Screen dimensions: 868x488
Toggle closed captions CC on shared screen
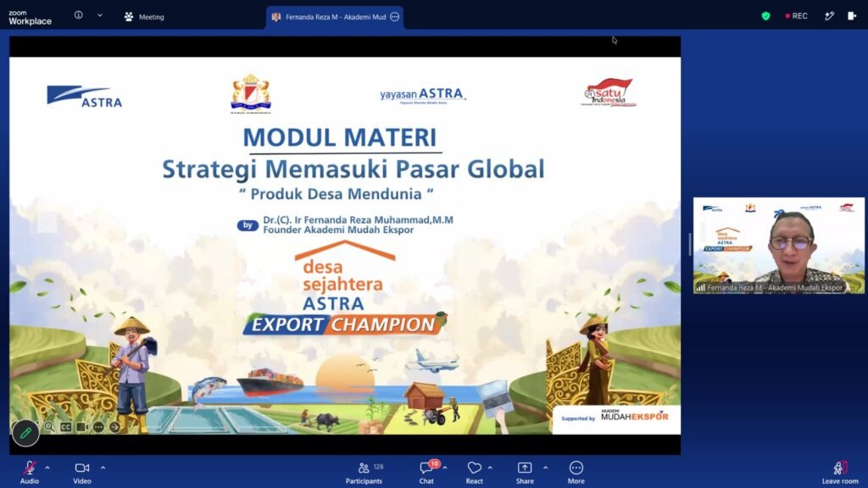pyautogui.click(x=66, y=427)
